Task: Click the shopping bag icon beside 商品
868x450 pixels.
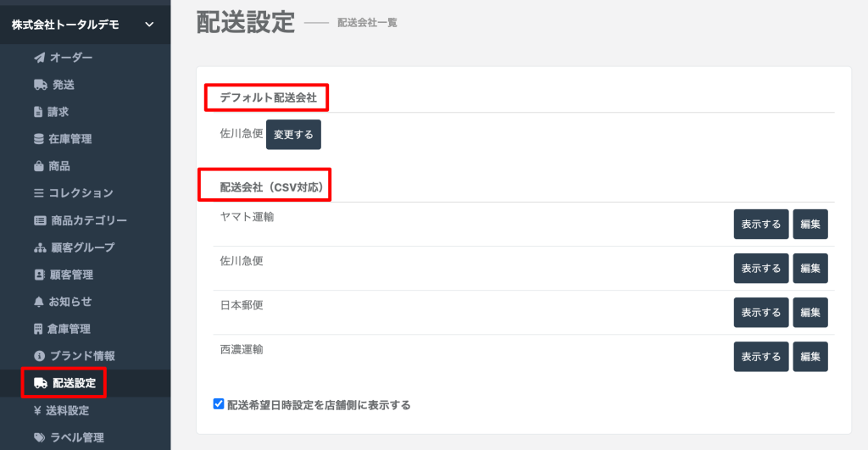Action: [x=39, y=166]
